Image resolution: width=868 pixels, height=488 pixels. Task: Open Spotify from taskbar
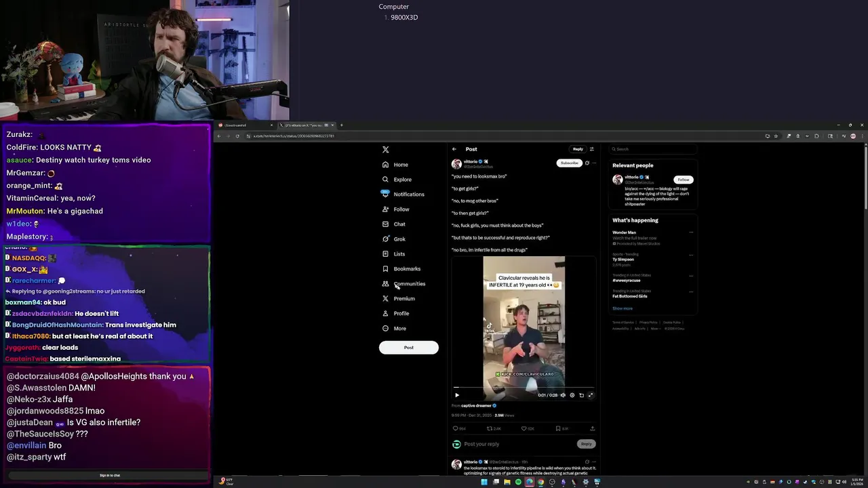click(518, 482)
